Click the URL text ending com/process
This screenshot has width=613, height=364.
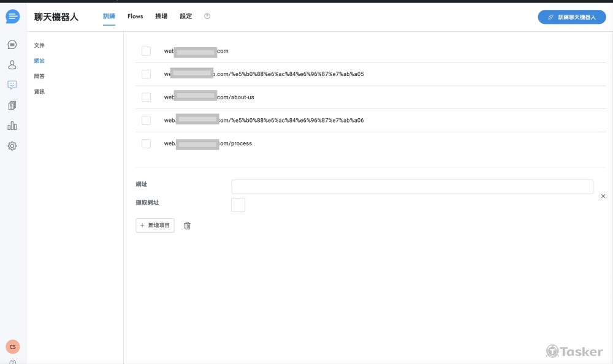pyautogui.click(x=208, y=143)
